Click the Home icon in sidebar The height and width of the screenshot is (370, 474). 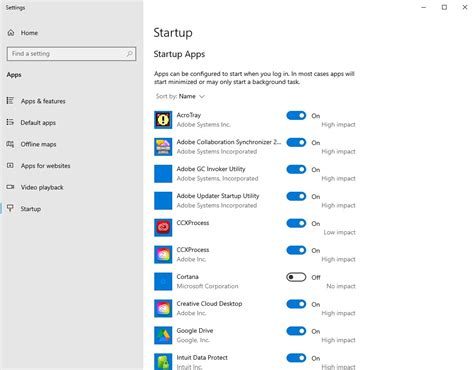11,33
